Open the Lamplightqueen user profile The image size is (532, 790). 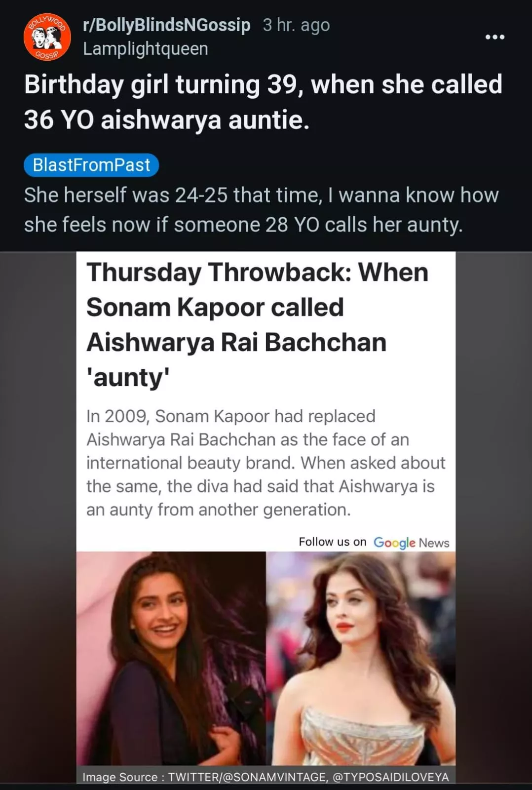(146, 49)
